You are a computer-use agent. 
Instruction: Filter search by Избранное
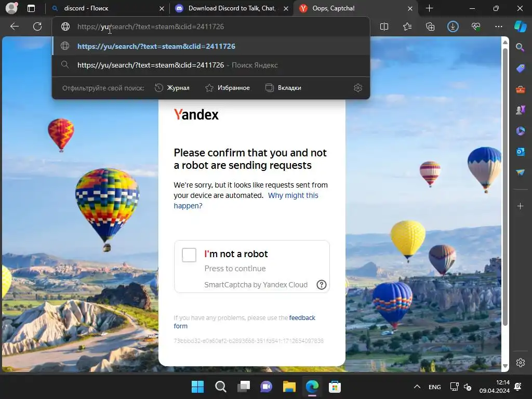[228, 88]
